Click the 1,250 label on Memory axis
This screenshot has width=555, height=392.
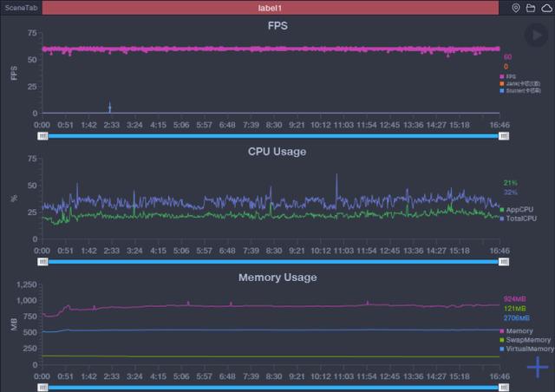(x=27, y=284)
